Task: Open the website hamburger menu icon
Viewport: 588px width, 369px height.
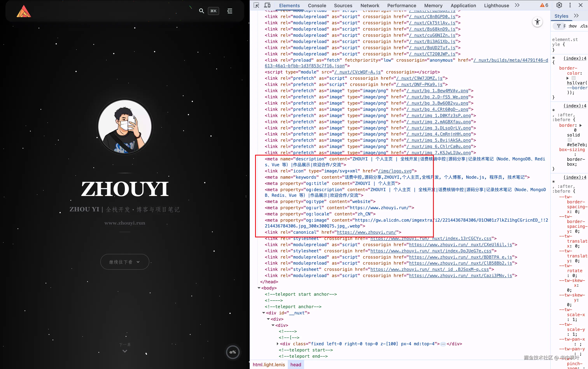Action: pos(230,11)
